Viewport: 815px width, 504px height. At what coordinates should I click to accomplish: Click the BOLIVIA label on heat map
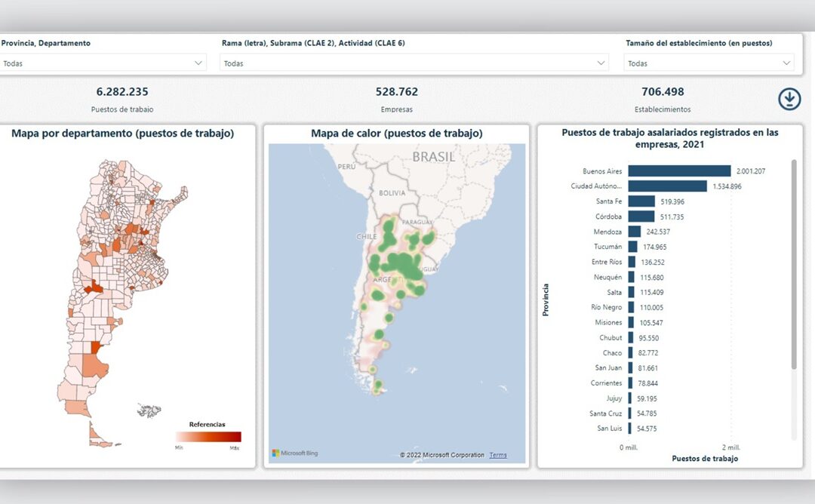pos(392,192)
